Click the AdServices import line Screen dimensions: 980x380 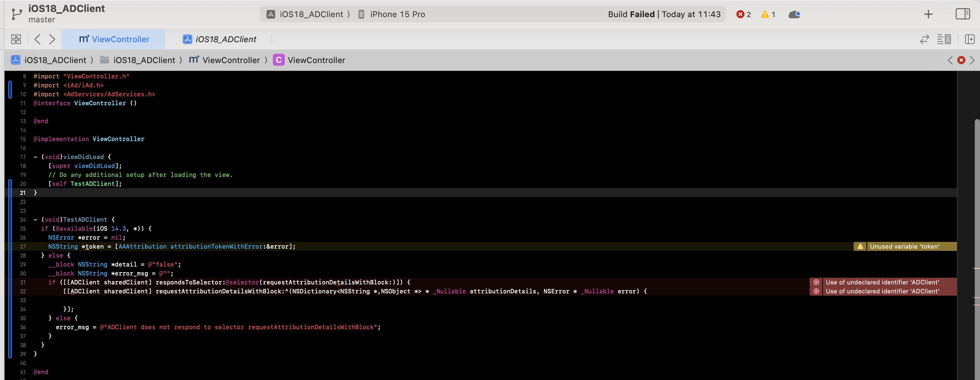(x=94, y=94)
